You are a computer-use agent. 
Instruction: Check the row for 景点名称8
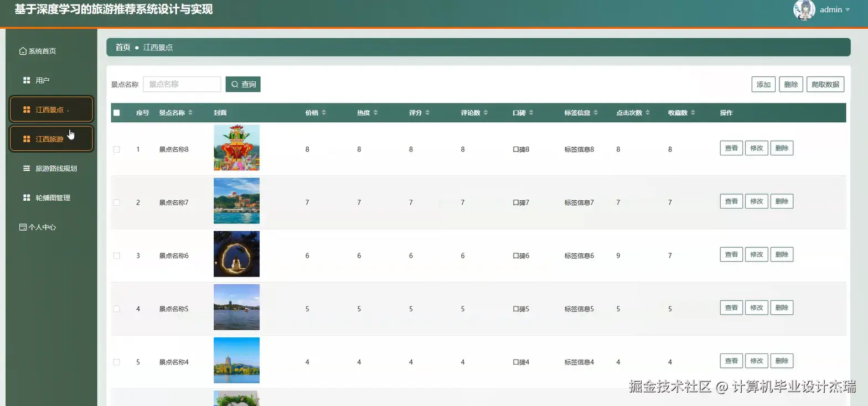click(x=116, y=149)
